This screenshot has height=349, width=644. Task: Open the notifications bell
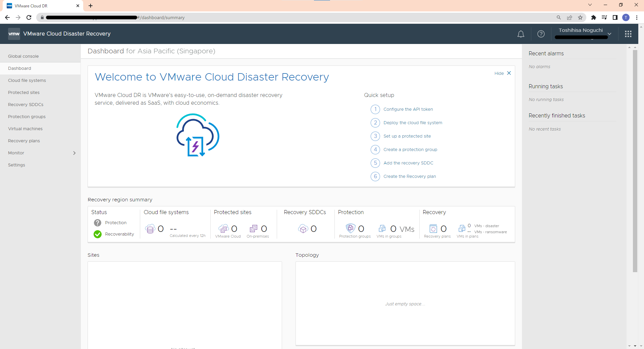click(x=521, y=34)
